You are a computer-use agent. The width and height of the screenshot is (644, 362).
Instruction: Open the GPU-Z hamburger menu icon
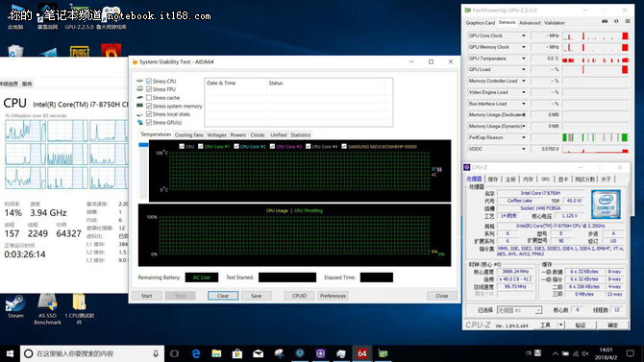click(628, 21)
